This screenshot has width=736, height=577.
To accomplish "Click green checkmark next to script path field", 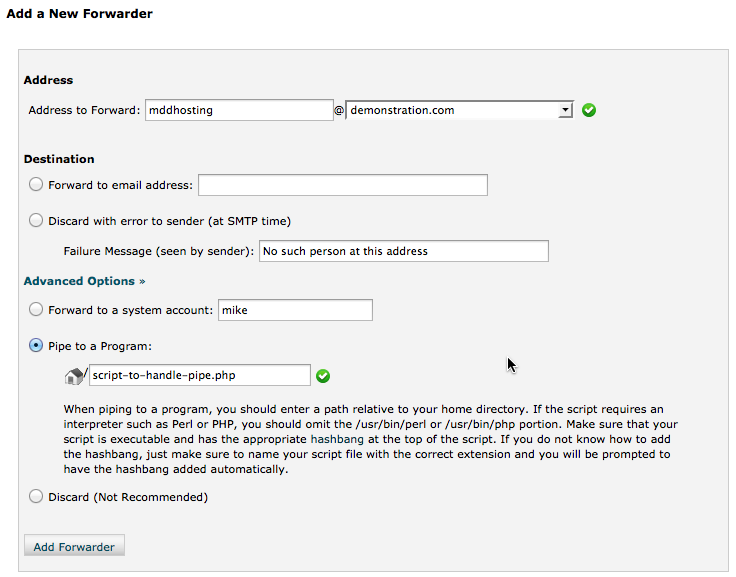I will (x=323, y=376).
